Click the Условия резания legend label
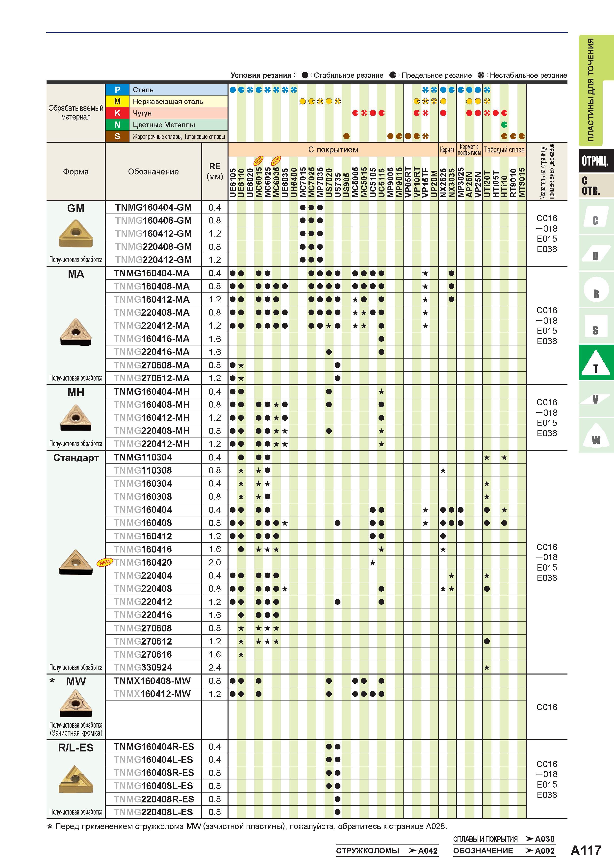The width and height of the screenshot is (614, 868). tap(263, 75)
